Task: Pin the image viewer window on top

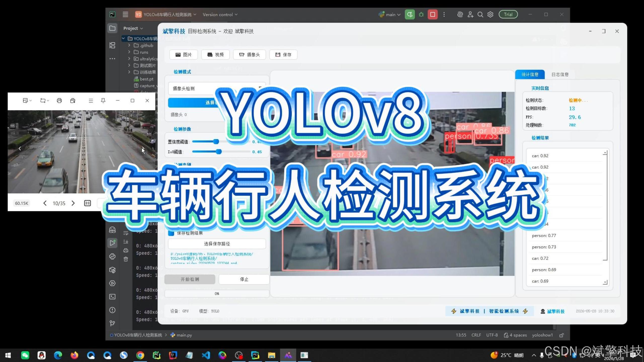Action: [103, 101]
